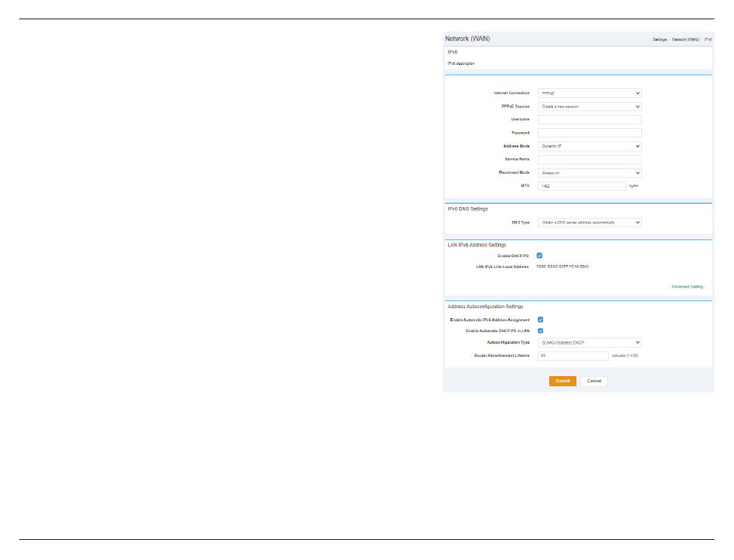Click the Cancel button

point(593,381)
